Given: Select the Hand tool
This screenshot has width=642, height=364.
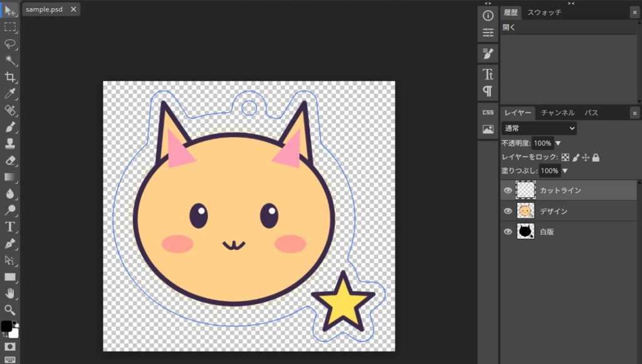Looking at the screenshot, I should coord(10,293).
